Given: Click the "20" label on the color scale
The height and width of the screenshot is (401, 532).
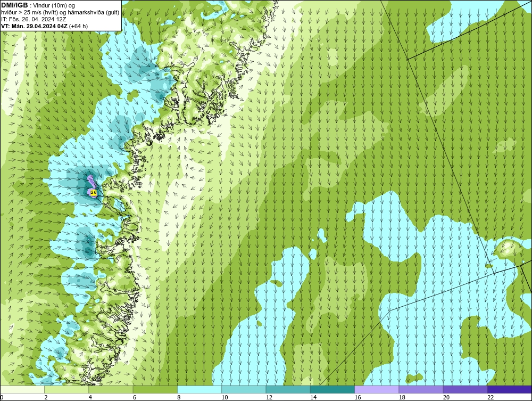Looking at the screenshot, I should coord(446,397).
